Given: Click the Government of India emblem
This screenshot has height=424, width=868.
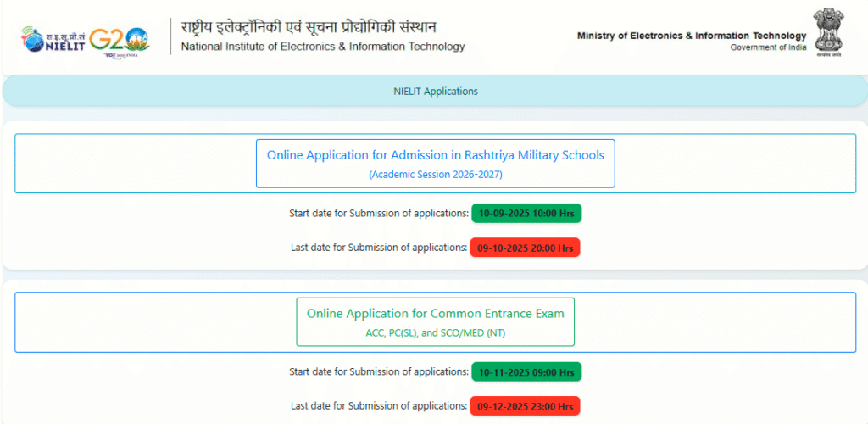Looking at the screenshot, I should tap(827, 33).
